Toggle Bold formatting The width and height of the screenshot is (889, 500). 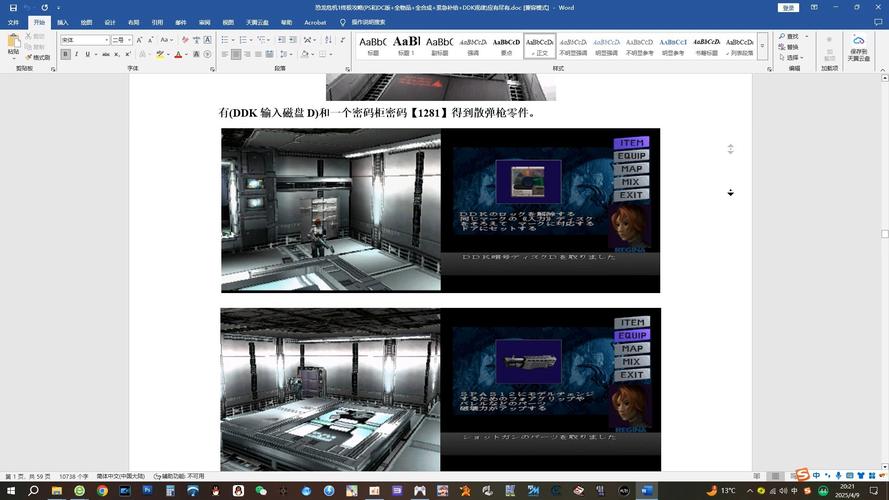click(x=66, y=54)
